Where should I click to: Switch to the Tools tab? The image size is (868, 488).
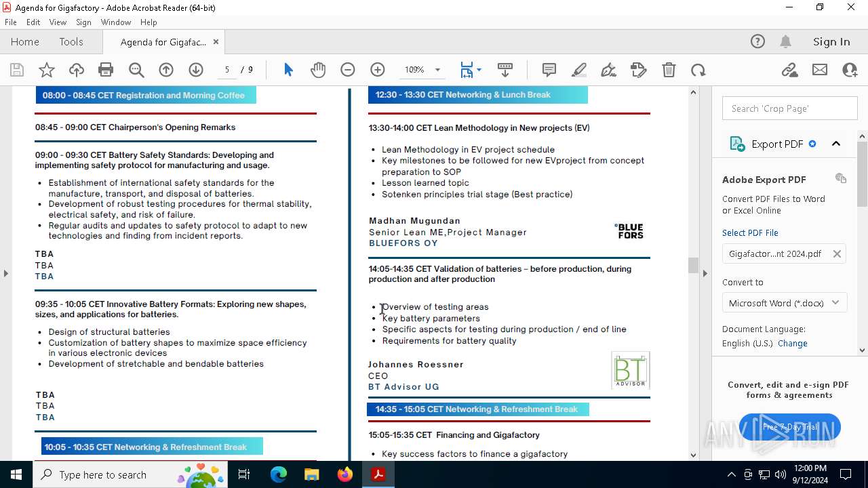tap(71, 41)
